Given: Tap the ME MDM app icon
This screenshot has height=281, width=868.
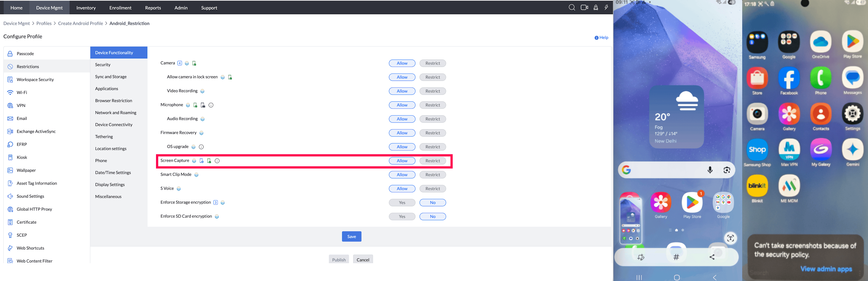Looking at the screenshot, I should tap(789, 186).
